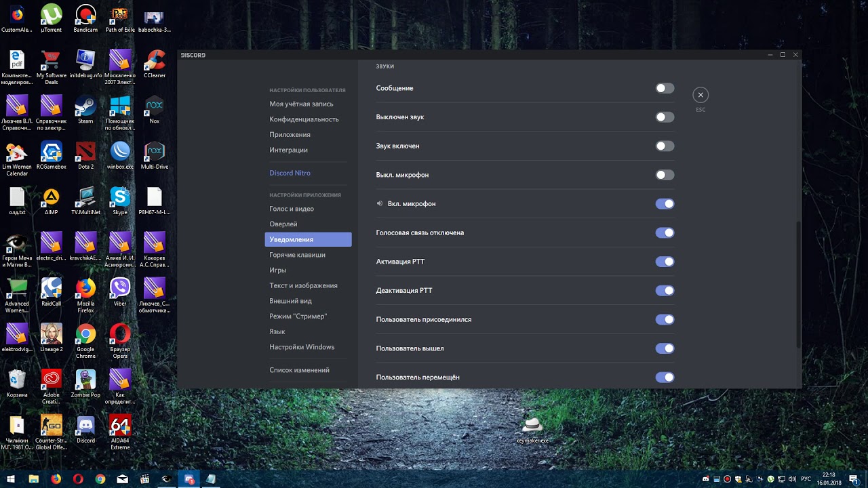The height and width of the screenshot is (488, 868).
Task: Click the Discord settings scrollbar thumb
Action: point(798,285)
